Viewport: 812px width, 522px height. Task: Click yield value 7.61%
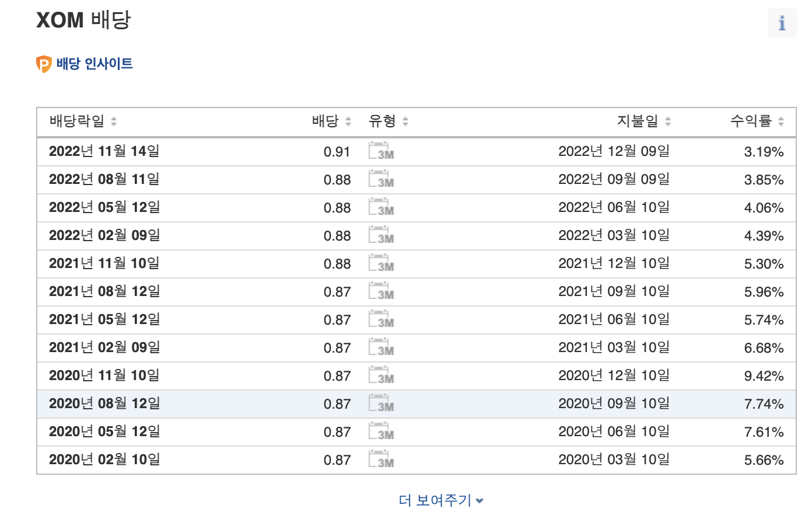click(x=764, y=432)
